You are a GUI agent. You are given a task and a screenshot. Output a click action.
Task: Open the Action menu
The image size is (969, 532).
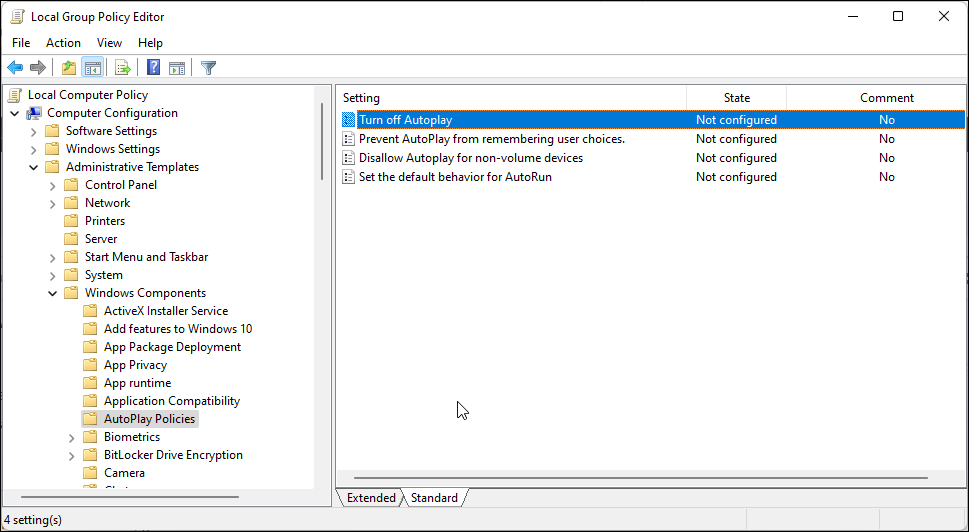tap(63, 43)
